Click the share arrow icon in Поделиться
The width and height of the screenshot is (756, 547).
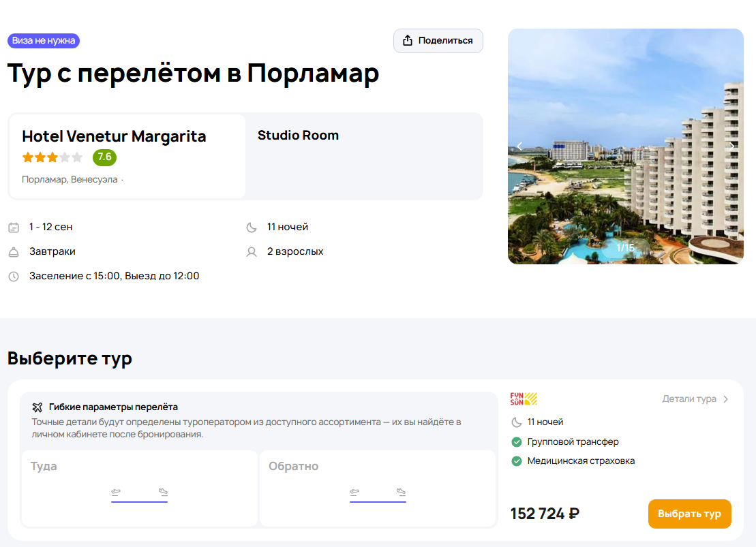click(x=408, y=40)
